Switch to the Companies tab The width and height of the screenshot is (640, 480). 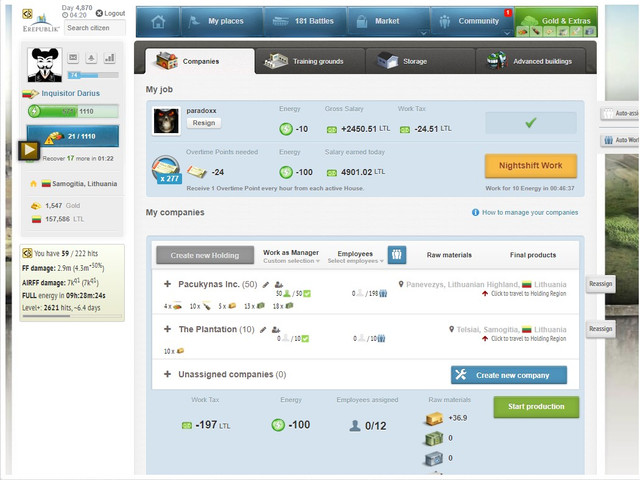(x=200, y=61)
